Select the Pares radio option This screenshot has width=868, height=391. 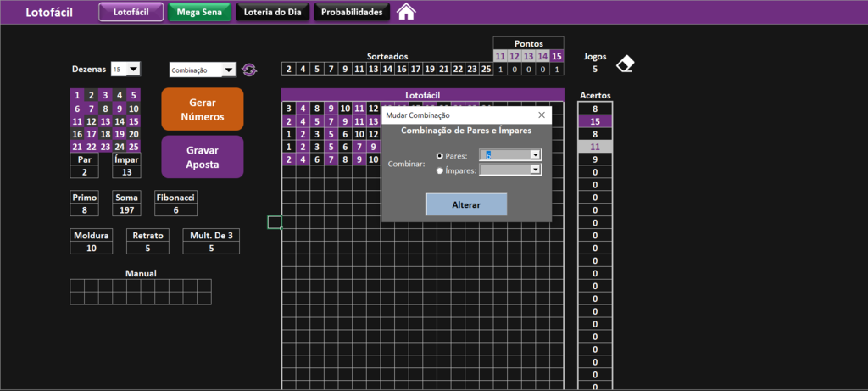tap(441, 156)
